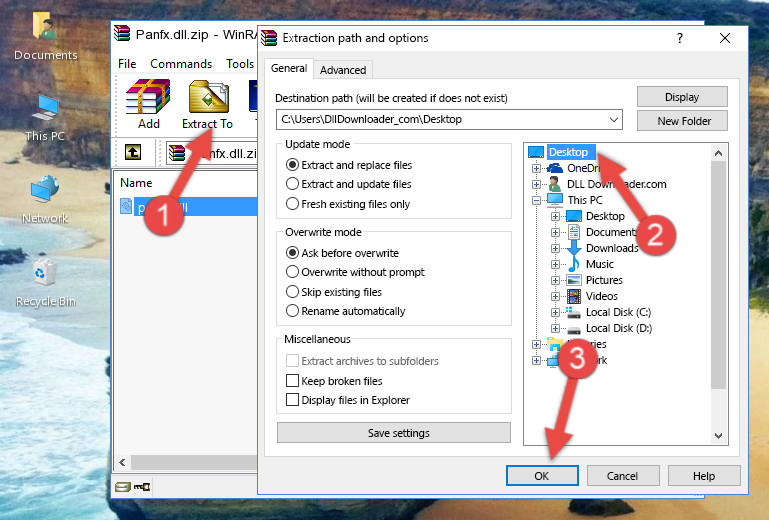The height and width of the screenshot is (520, 769).
Task: Click the OK button
Action: click(542, 476)
